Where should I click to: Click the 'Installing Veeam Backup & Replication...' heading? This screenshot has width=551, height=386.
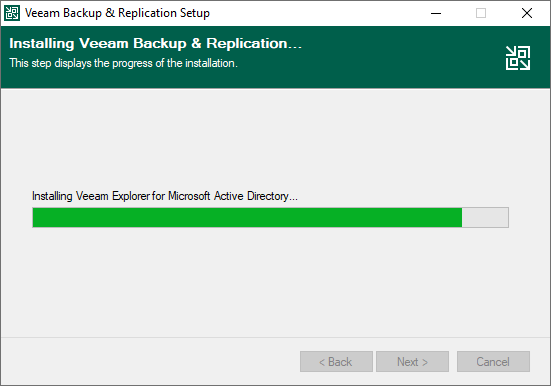click(155, 44)
